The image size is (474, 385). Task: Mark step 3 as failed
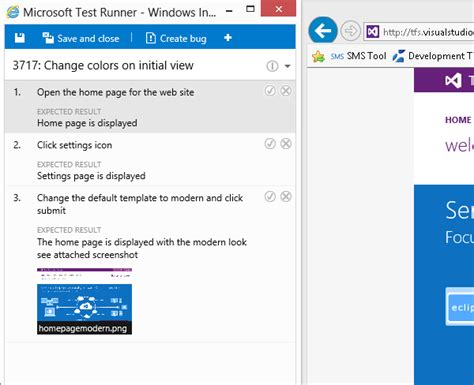point(286,197)
